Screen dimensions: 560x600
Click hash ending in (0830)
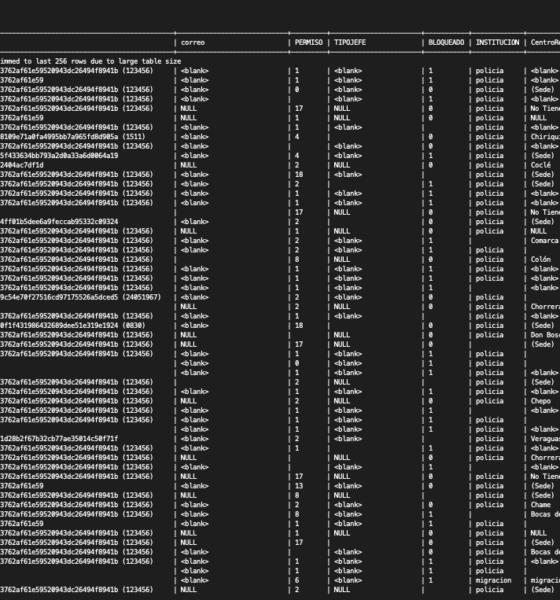(73, 325)
